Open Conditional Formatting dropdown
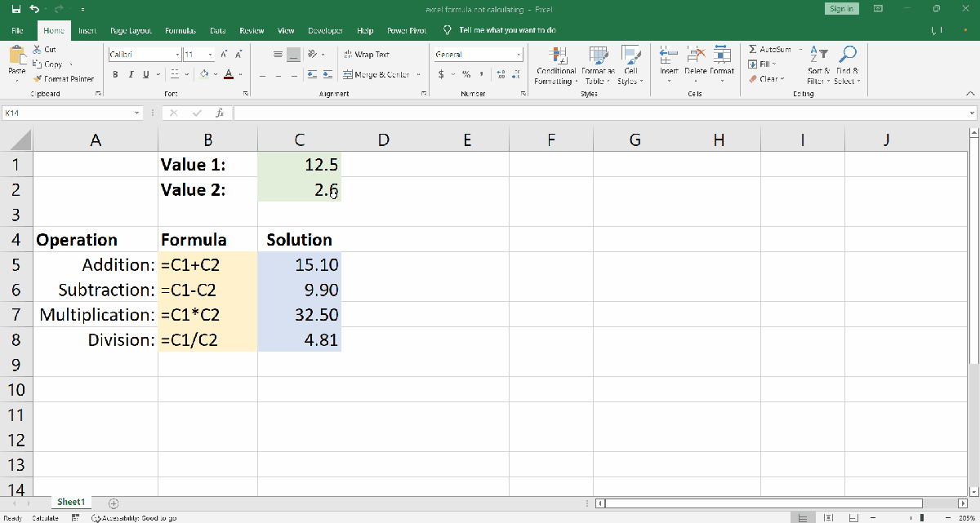980x523 pixels. [x=556, y=65]
